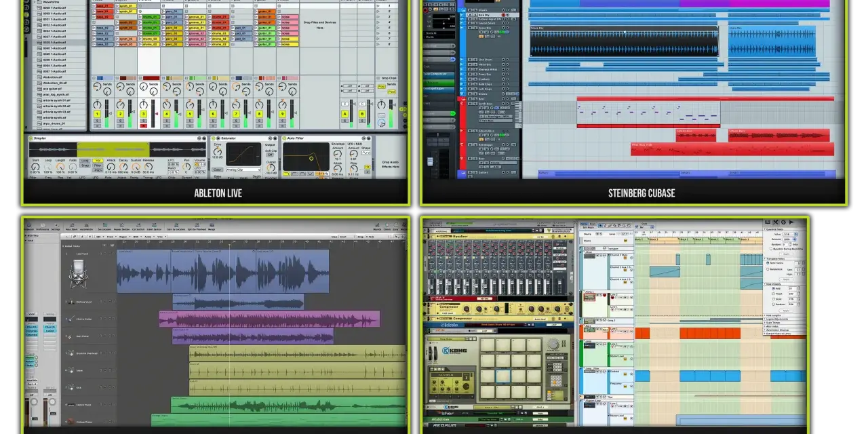This screenshot has height=434, width=868.
Task: Click the Snare track drum icon in Logic
Action: coord(71,370)
